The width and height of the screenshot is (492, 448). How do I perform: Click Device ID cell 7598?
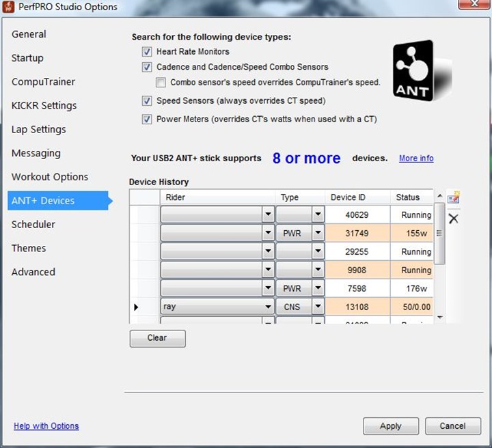click(357, 288)
